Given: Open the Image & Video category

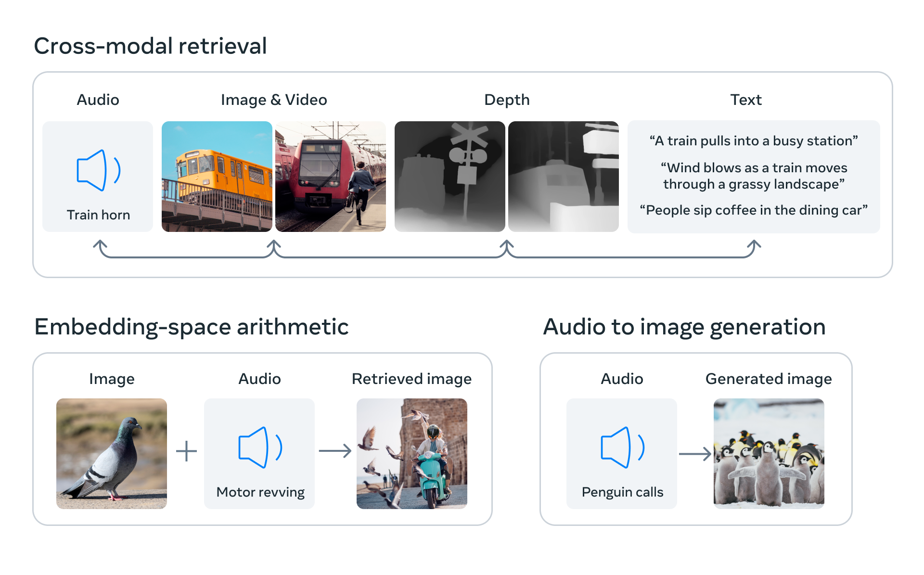Looking at the screenshot, I should (x=273, y=100).
